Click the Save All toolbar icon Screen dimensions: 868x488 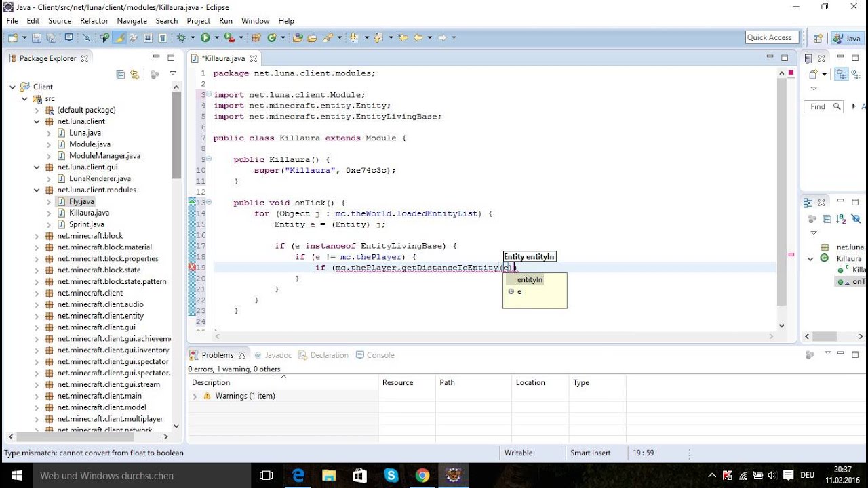(52, 38)
